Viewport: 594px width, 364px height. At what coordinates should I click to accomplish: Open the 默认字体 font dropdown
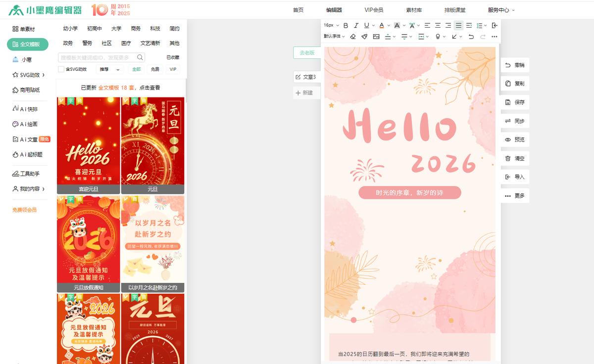(333, 36)
